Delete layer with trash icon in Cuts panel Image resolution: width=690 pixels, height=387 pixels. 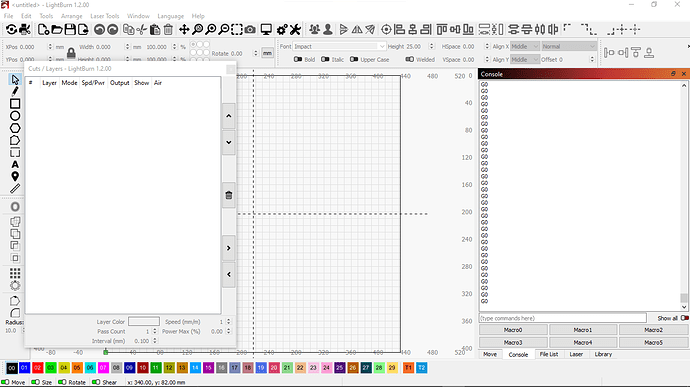[229, 195]
